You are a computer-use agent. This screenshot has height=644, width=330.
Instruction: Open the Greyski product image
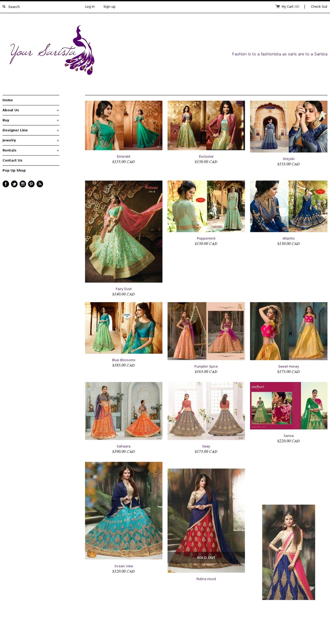coord(289,126)
